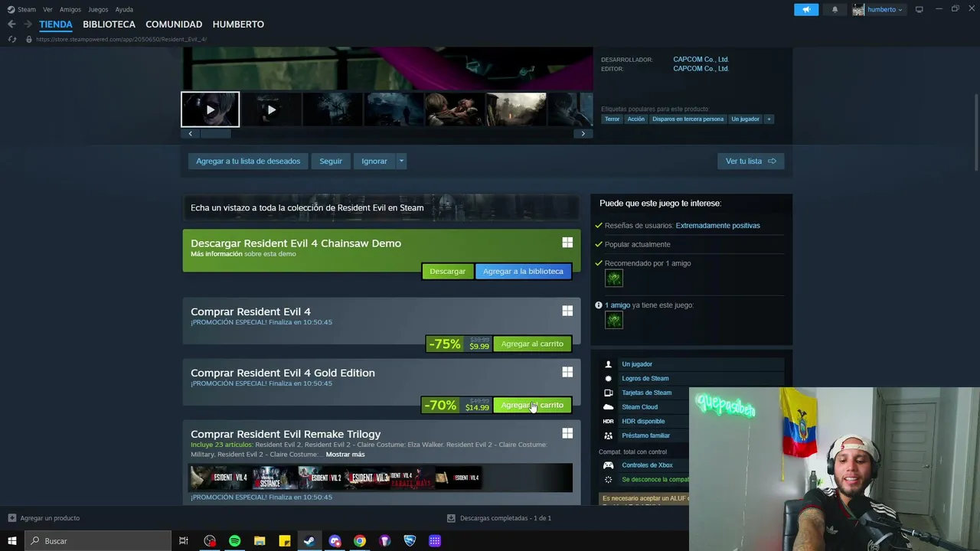Click the store URL address bar
This screenshot has height=551, width=980.
point(121,39)
